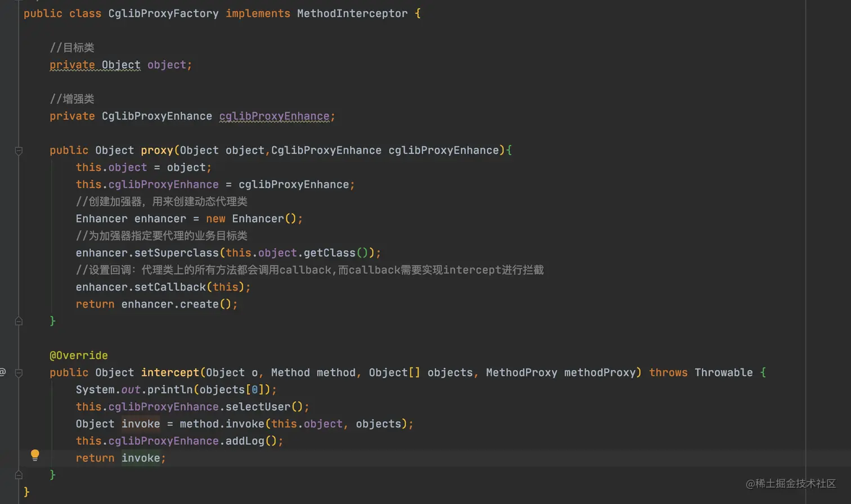Image resolution: width=851 pixels, height=504 pixels.
Task: Click the @Override annotation
Action: pos(79,355)
